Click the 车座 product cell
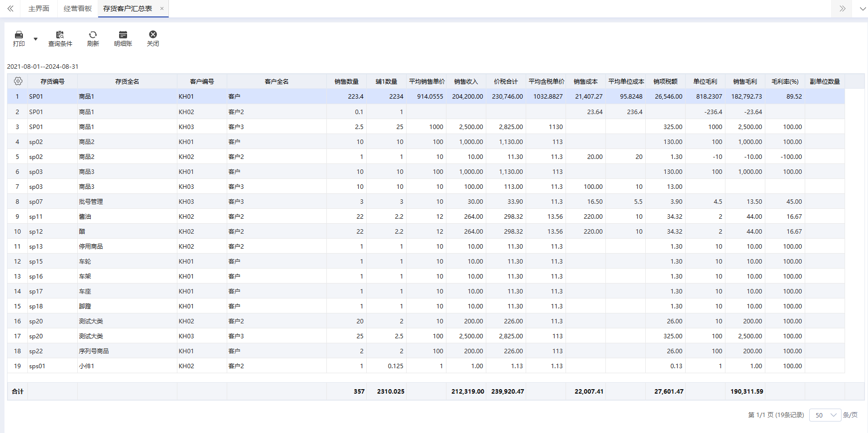Image resolution: width=868 pixels, height=433 pixels. [x=127, y=291]
